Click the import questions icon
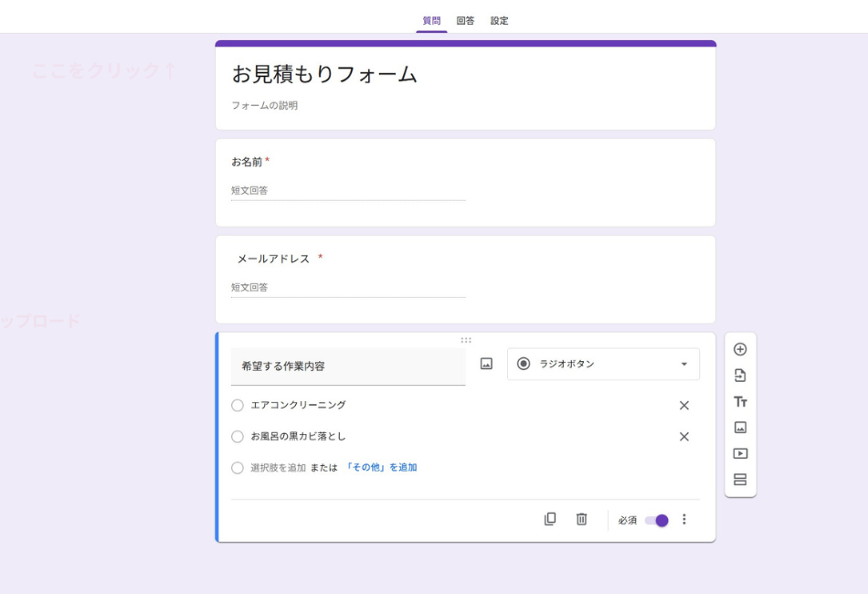 click(740, 376)
